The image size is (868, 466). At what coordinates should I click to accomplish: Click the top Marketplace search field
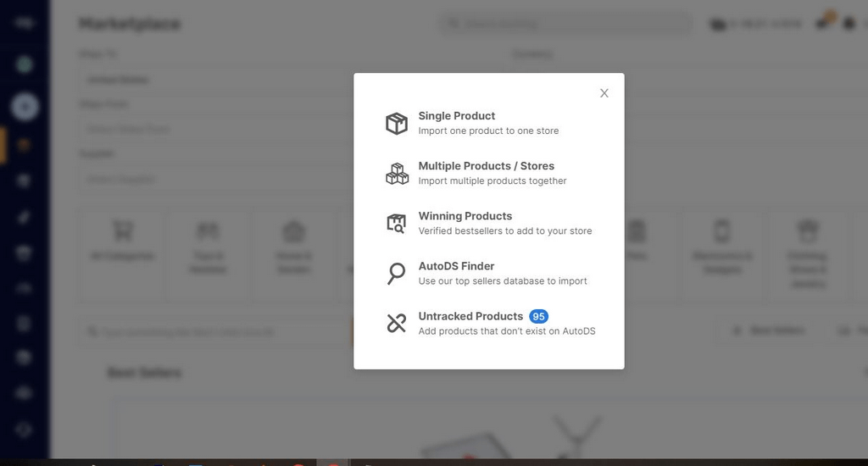pos(564,24)
